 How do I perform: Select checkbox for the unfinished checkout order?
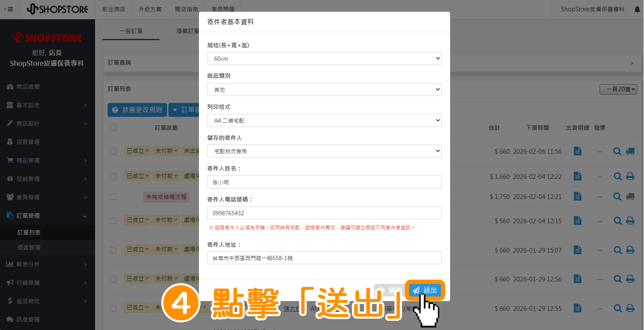pos(113,196)
